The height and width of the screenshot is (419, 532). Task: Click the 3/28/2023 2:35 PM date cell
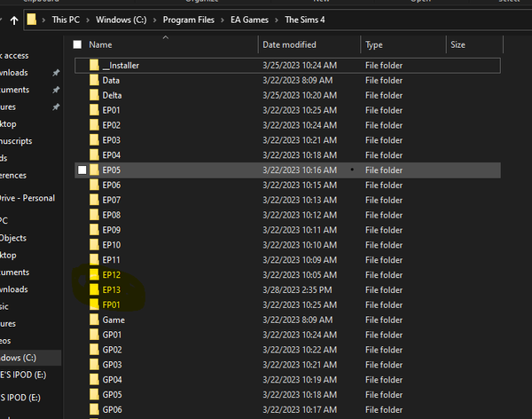(x=297, y=290)
